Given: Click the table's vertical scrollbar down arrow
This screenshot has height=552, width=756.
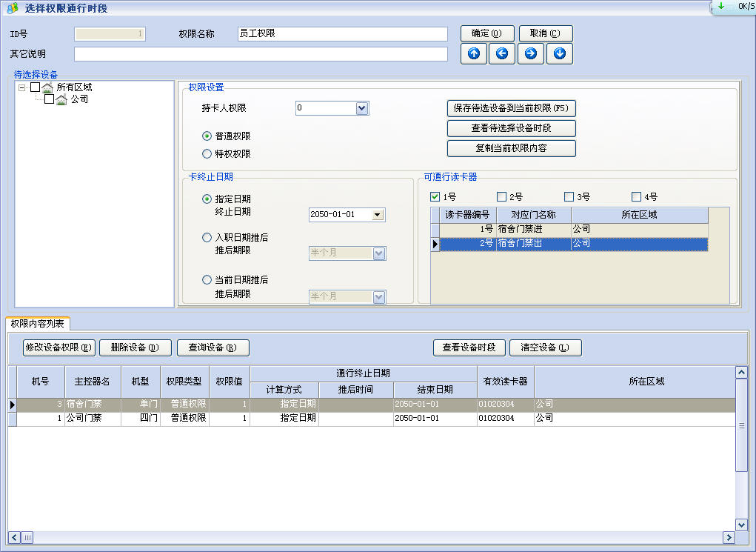Looking at the screenshot, I should pyautogui.click(x=741, y=525).
